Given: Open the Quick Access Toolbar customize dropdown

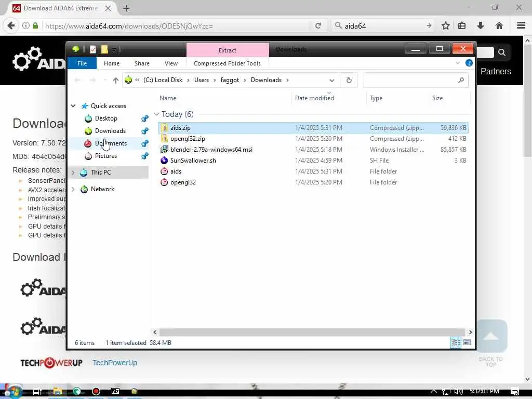Looking at the screenshot, I should click(x=114, y=50).
